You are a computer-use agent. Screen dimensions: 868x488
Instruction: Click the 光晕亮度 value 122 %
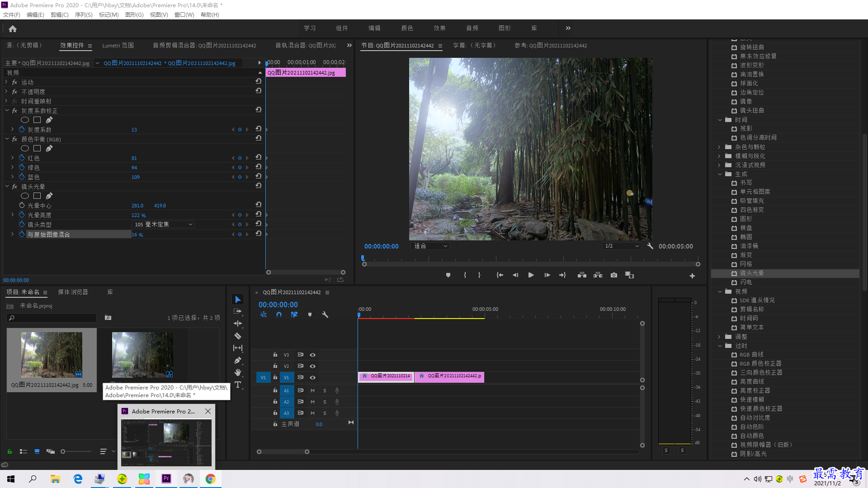tap(138, 216)
